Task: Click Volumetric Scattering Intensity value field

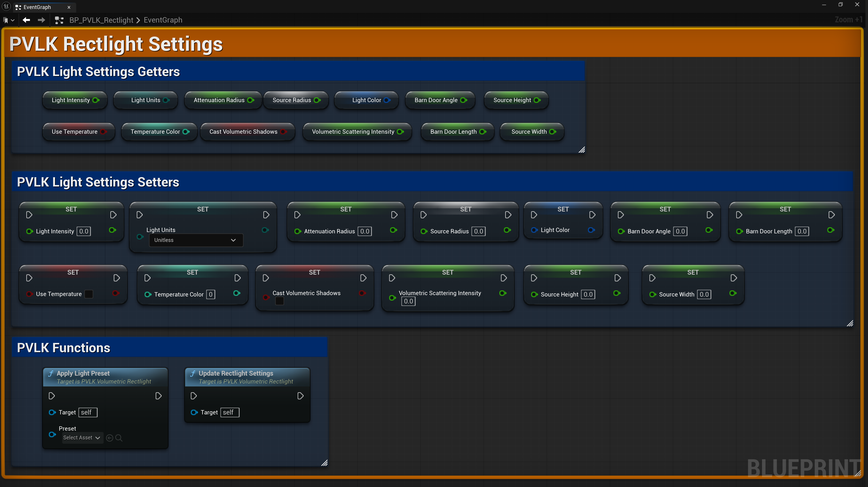Action: (x=408, y=301)
